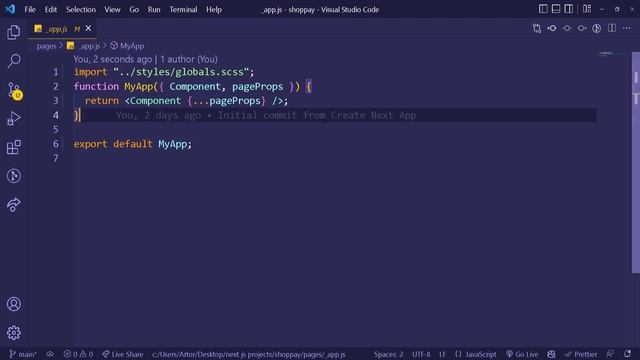
Task: Open the Terminal menu
Action: (183, 9)
